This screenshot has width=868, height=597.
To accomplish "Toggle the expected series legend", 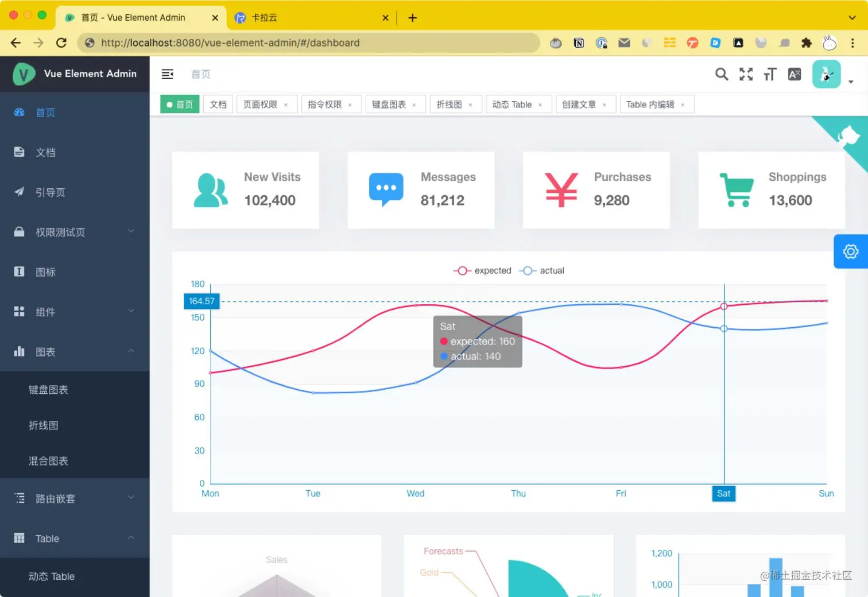I will pyautogui.click(x=482, y=270).
